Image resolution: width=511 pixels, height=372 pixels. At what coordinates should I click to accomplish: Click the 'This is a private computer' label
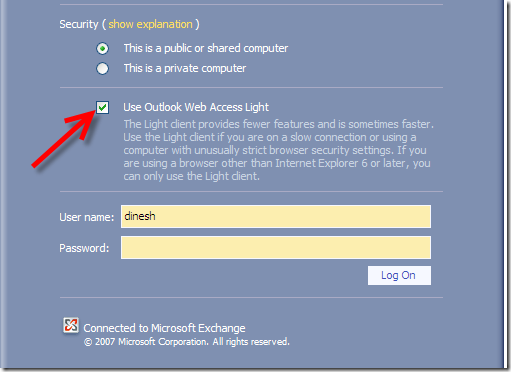(x=185, y=68)
